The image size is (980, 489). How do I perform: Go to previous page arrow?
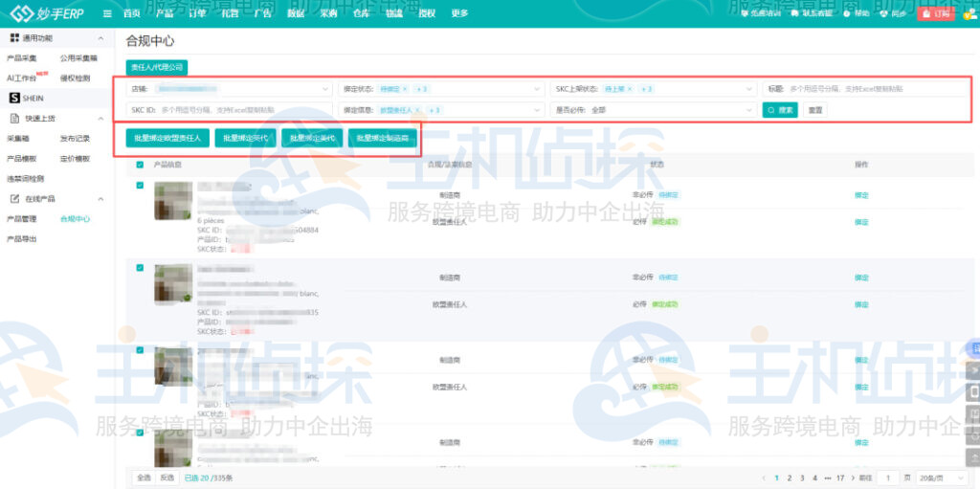click(x=765, y=478)
